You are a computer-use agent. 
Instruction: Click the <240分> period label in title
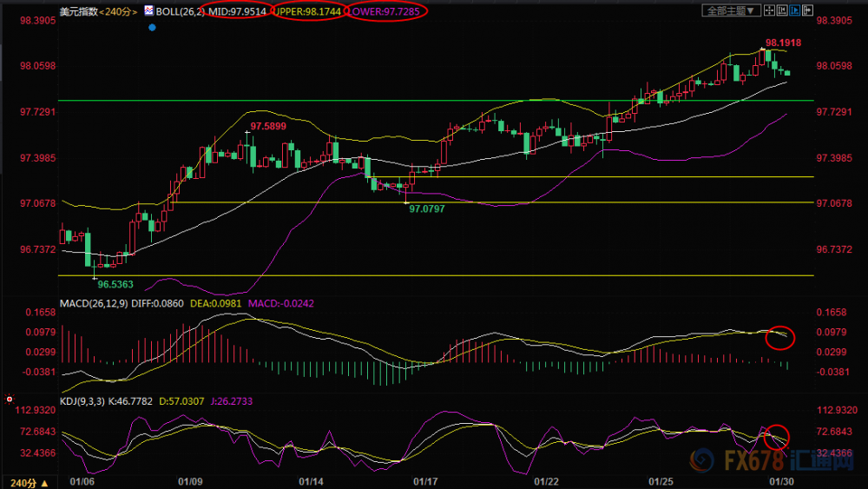[118, 11]
